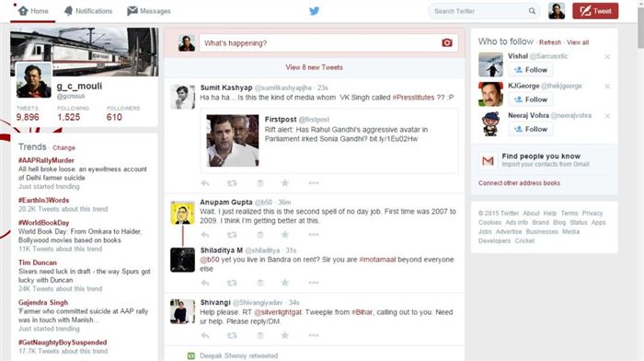This screenshot has width=644, height=361.
Task: Dismiss KJGeorge follow suggestion
Action: (x=607, y=86)
